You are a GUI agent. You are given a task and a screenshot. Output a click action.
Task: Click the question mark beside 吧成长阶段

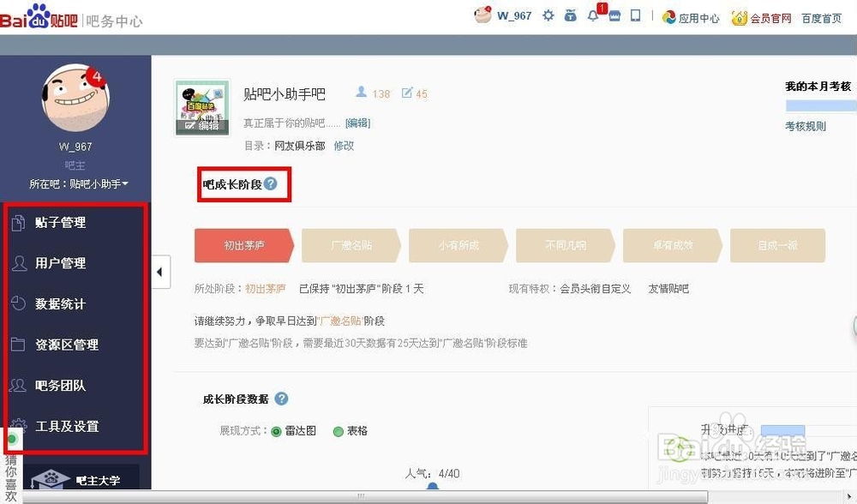pyautogui.click(x=272, y=182)
